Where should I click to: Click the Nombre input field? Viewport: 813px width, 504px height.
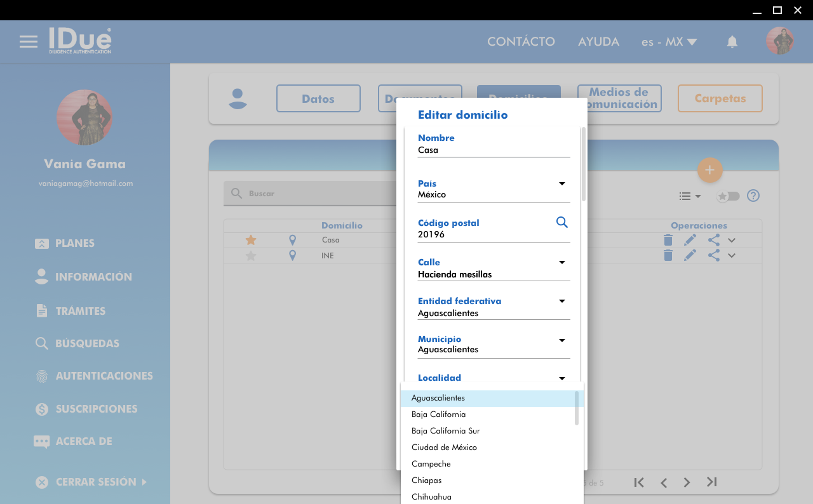tap(493, 150)
